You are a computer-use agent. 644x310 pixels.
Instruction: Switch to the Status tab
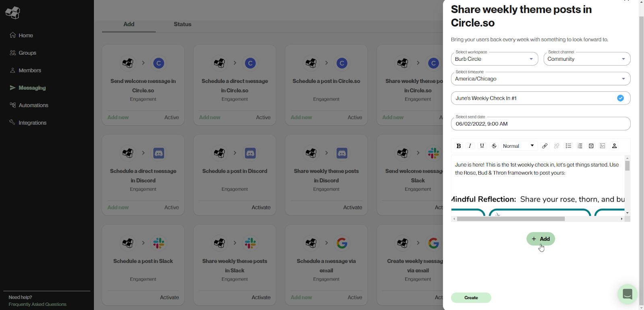(x=182, y=25)
